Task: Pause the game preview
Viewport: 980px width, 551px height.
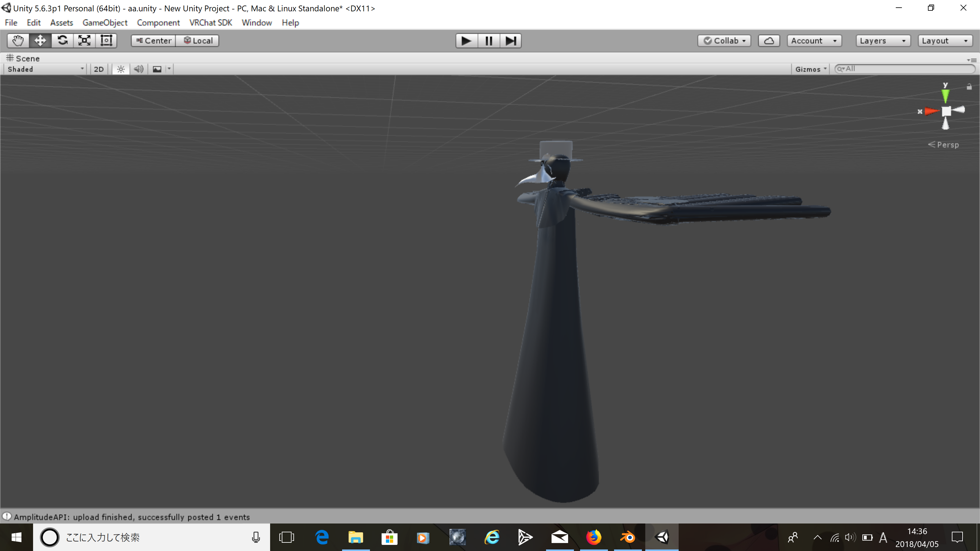Action: pos(488,41)
